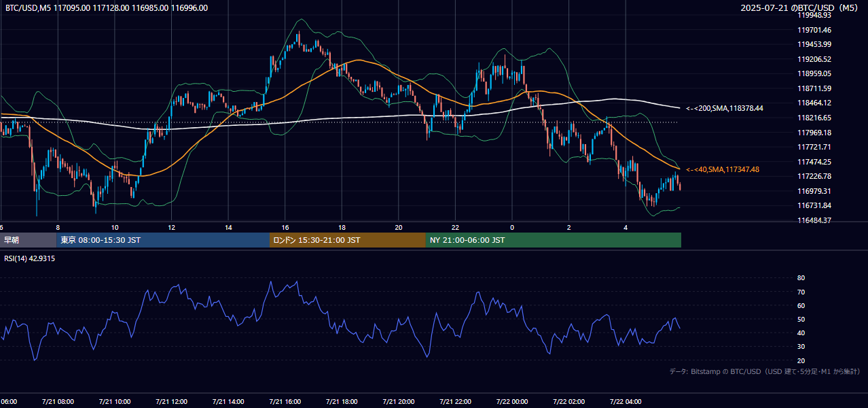Click price axis value 118464.12
This screenshot has height=408, width=868.
[814, 103]
